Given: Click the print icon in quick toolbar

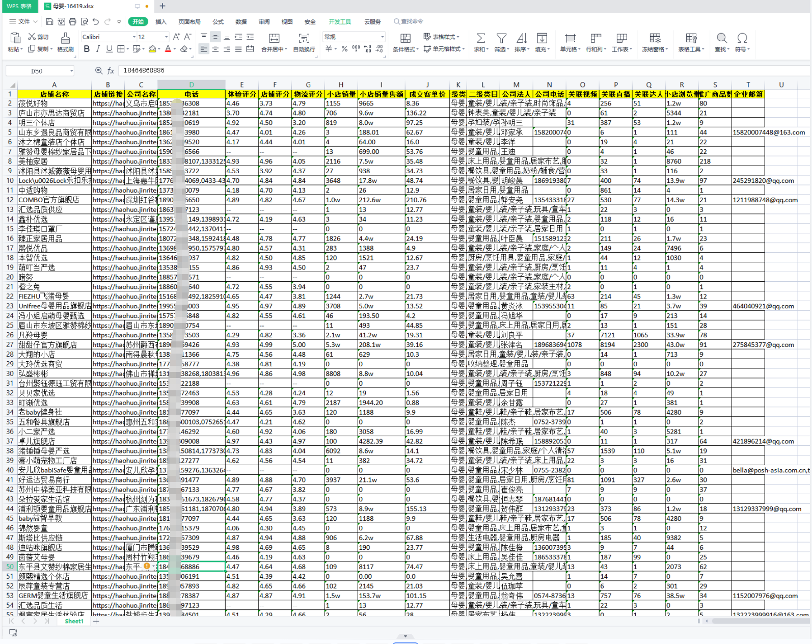Looking at the screenshot, I should coord(72,21).
